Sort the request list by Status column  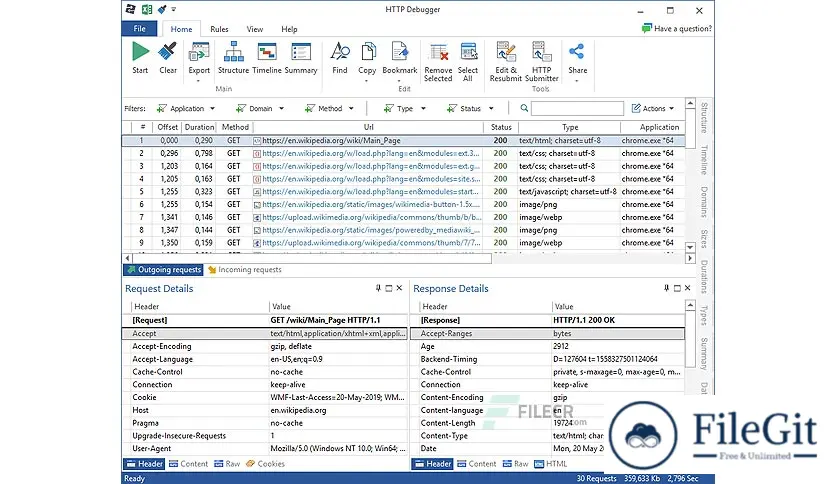tap(501, 127)
